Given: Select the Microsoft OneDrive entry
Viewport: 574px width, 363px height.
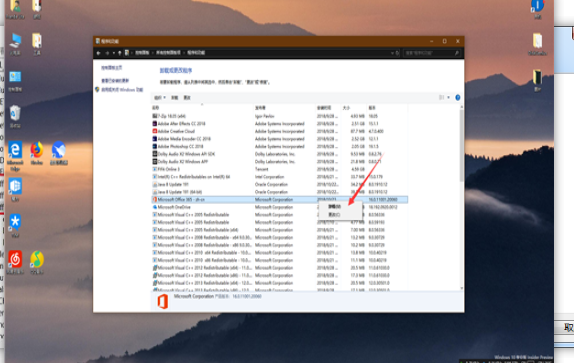Looking at the screenshot, I should click(x=280, y=207).
